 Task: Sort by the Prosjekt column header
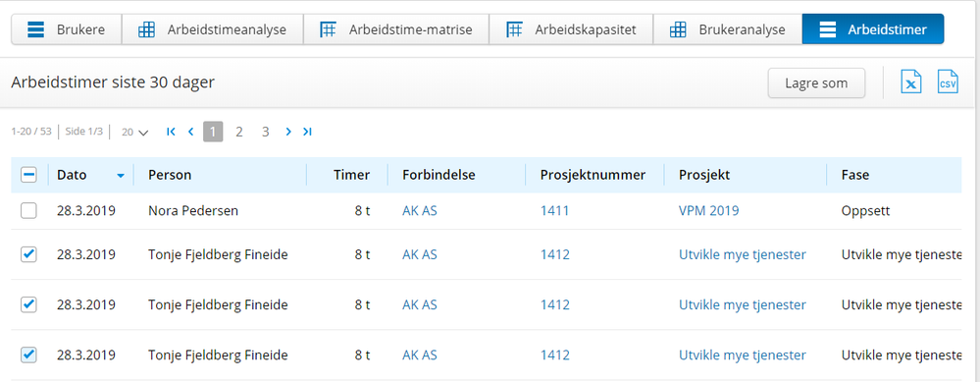tap(704, 175)
